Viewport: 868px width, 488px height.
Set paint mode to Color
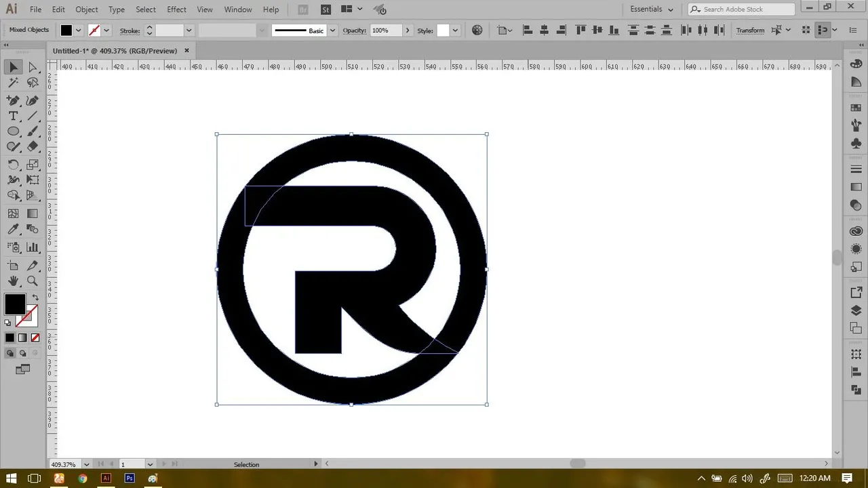click(x=9, y=338)
